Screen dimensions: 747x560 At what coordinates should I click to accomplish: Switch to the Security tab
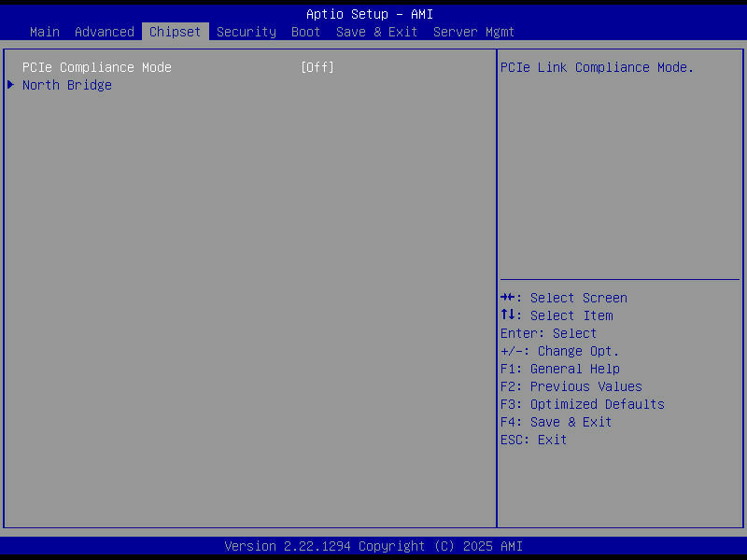click(x=246, y=31)
